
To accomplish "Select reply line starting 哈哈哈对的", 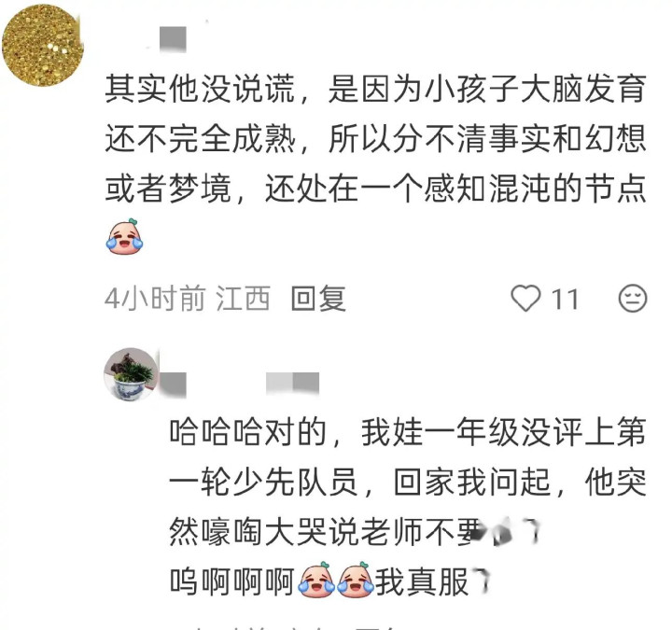I will (407, 431).
